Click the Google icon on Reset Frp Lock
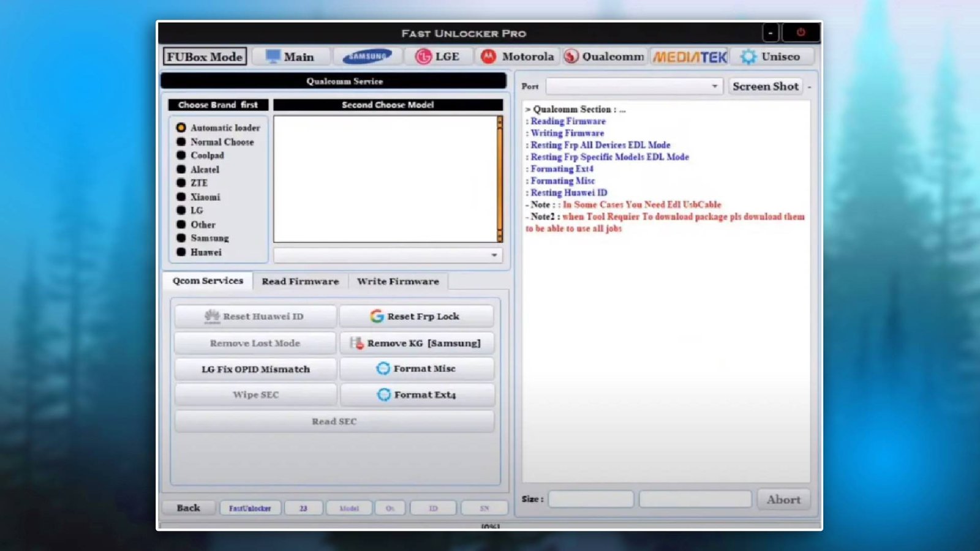Viewport: 980px width, 551px height. coord(377,316)
